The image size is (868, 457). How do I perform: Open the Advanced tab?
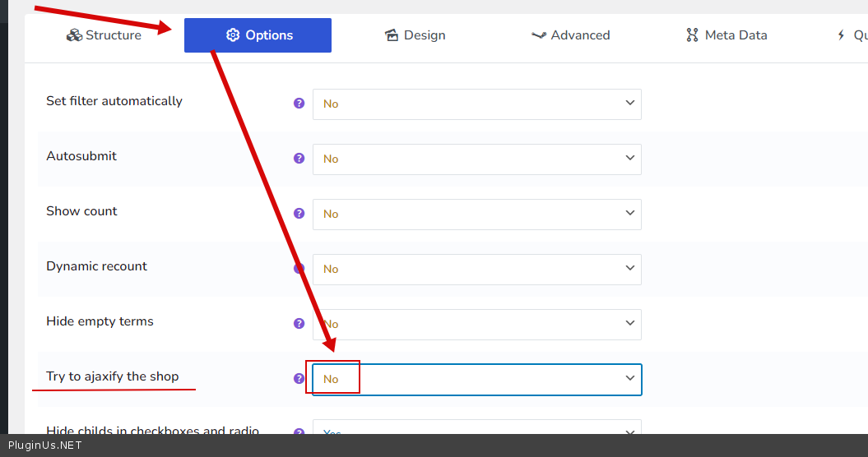pyautogui.click(x=570, y=35)
